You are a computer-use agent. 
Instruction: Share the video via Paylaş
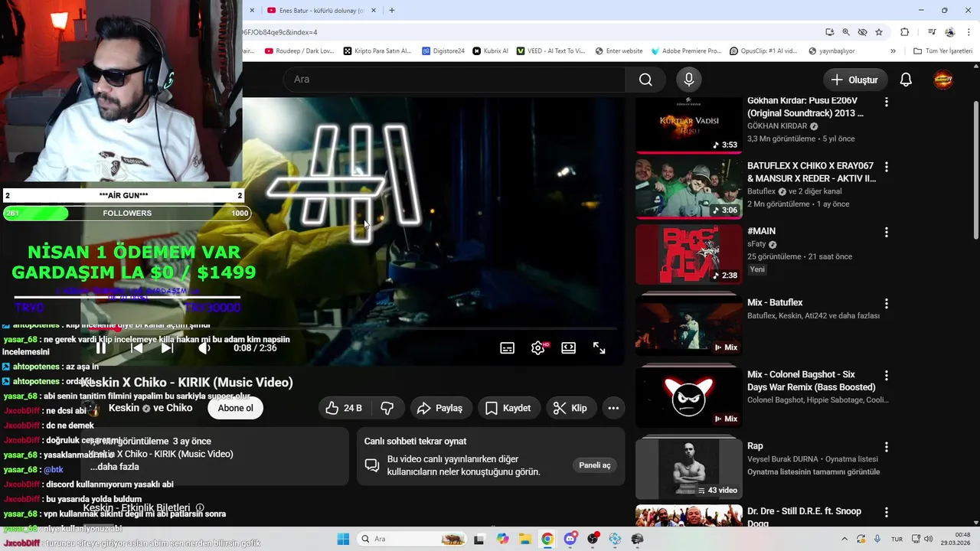click(439, 408)
